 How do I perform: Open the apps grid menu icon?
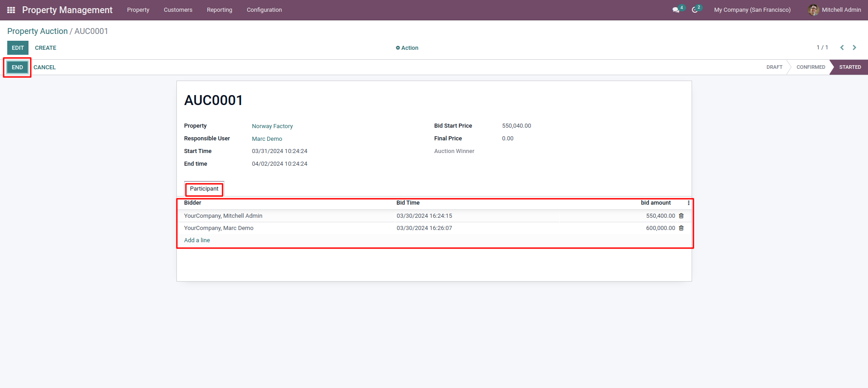[11, 10]
